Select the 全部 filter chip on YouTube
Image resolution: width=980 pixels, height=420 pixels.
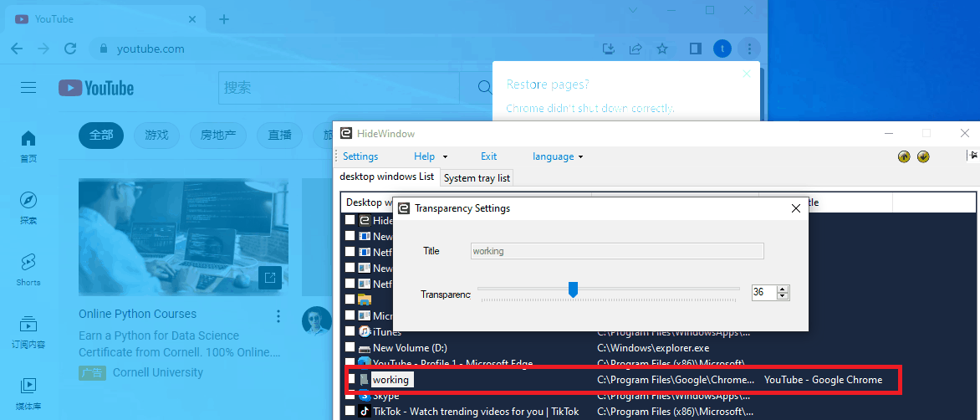[x=101, y=135]
